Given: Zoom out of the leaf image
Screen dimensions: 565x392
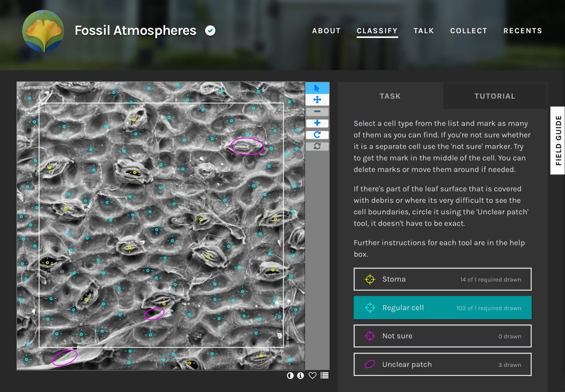Looking at the screenshot, I should coord(317,112).
